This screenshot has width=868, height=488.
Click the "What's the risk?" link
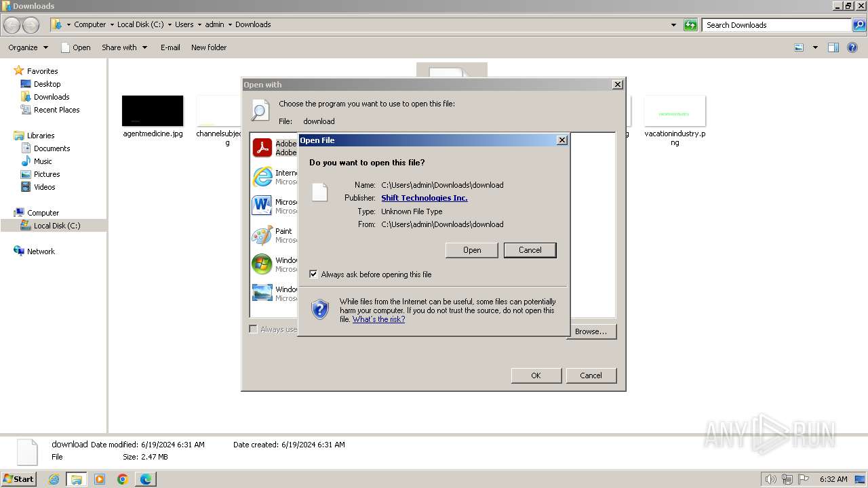(378, 319)
